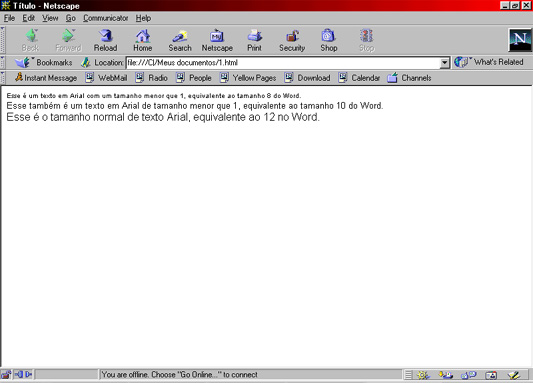Collapse the location toolbar using its left grip
Screen dimensions: 533x383
click(x=3, y=63)
